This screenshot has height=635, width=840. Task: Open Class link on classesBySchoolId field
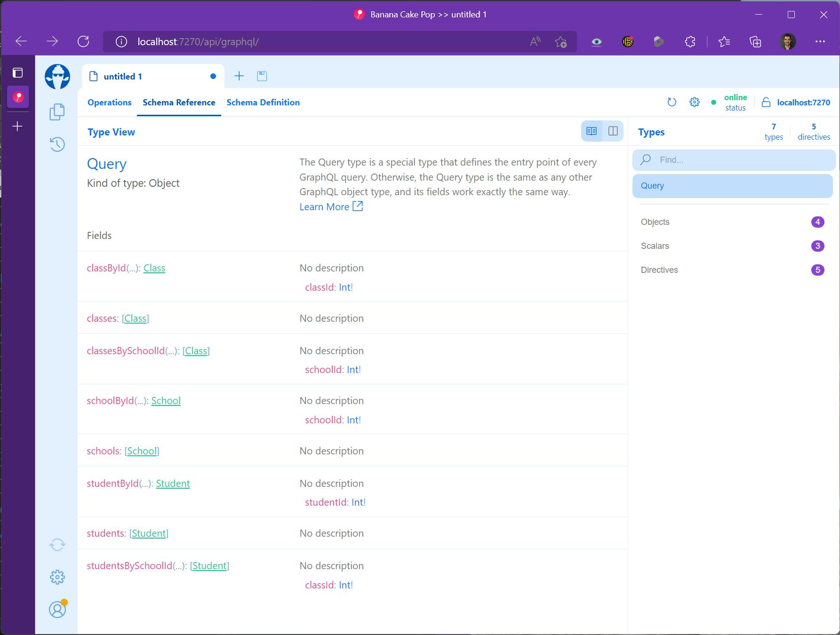click(x=196, y=351)
